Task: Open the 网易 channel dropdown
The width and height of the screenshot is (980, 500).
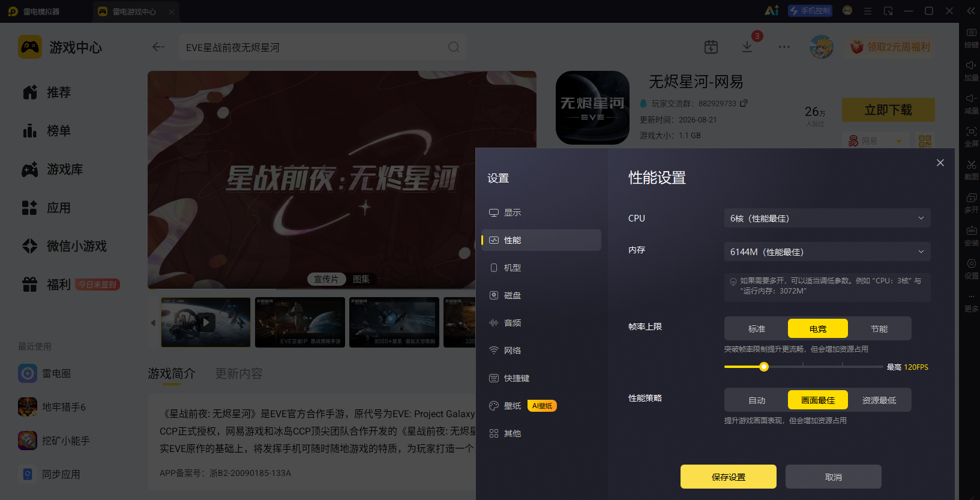Action: click(876, 141)
